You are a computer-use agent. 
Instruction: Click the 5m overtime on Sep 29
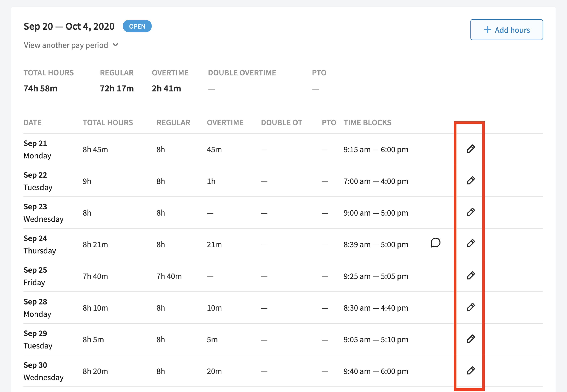212,340
